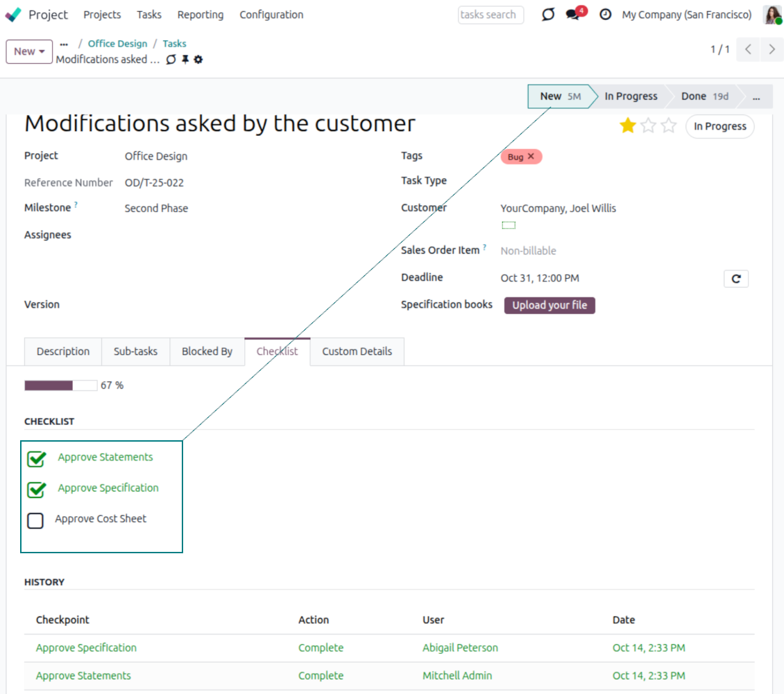784x694 pixels.
Task: Click the user avatar in top bar
Action: point(772,15)
